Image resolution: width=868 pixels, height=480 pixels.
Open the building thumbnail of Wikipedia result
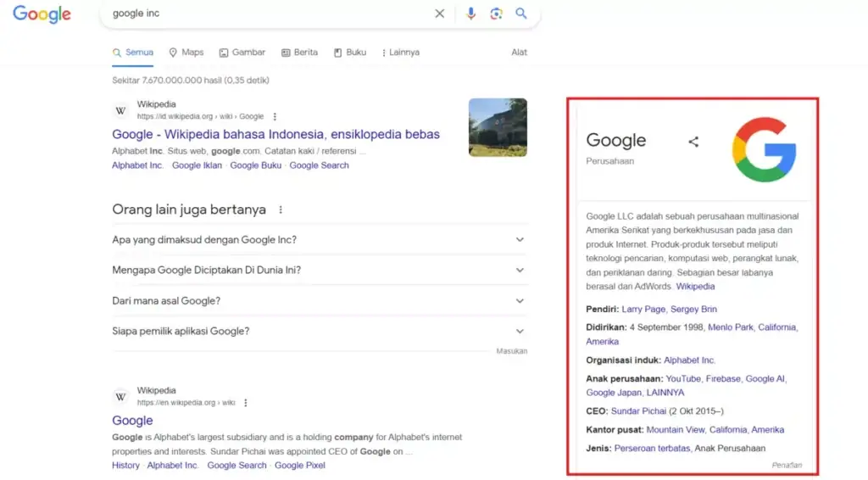498,127
